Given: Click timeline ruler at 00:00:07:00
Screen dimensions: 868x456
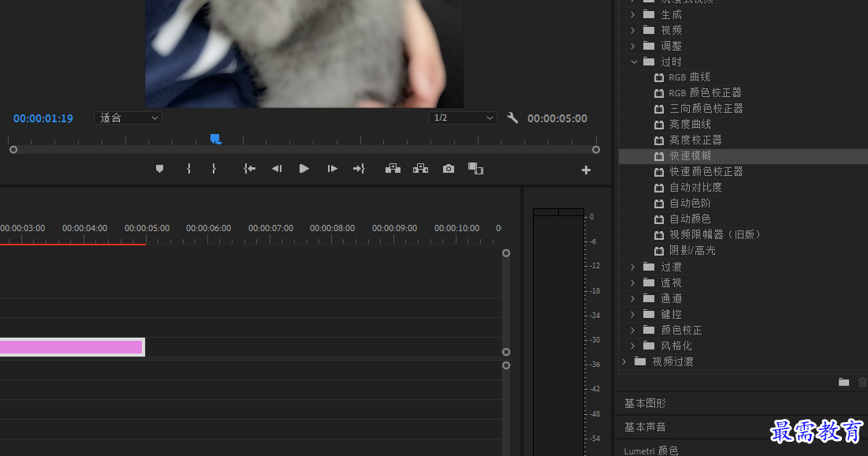Looking at the screenshot, I should click(x=270, y=228).
